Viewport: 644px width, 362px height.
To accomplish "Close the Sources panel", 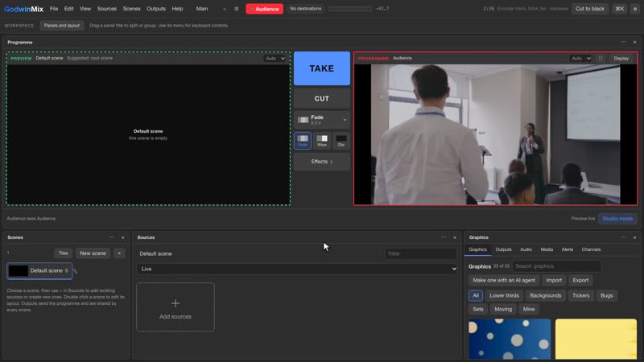I will point(454,237).
